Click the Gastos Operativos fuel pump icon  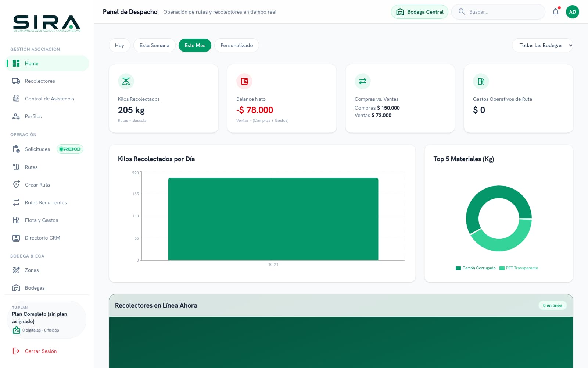[481, 81]
